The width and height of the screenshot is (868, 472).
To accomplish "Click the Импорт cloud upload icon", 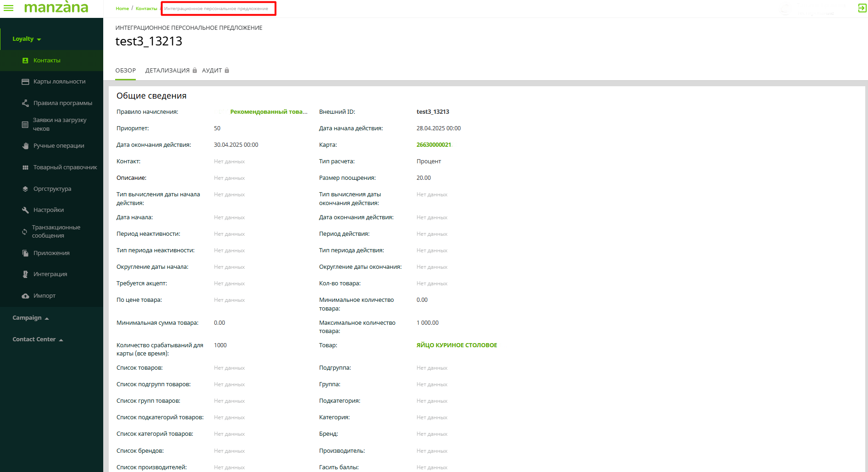I will [x=25, y=296].
